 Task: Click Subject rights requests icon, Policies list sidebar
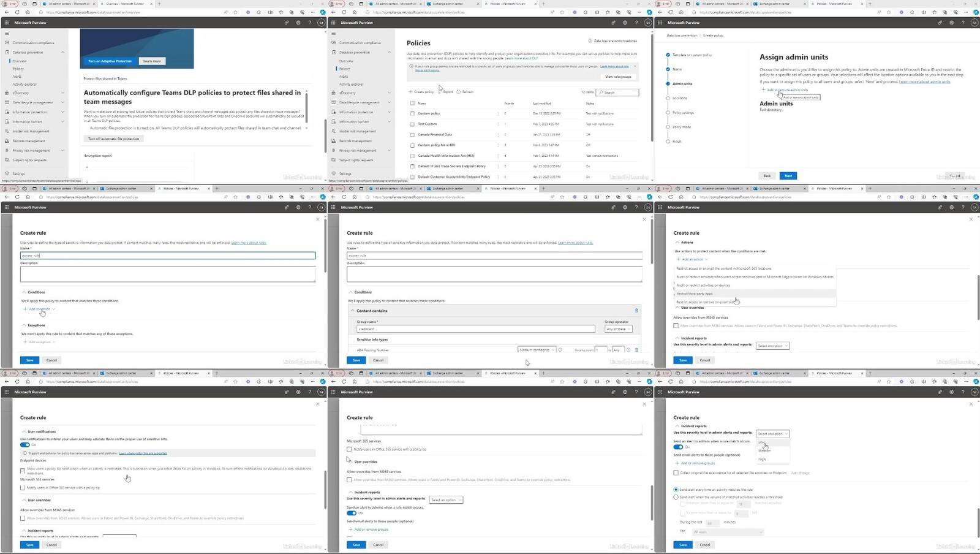tap(334, 160)
